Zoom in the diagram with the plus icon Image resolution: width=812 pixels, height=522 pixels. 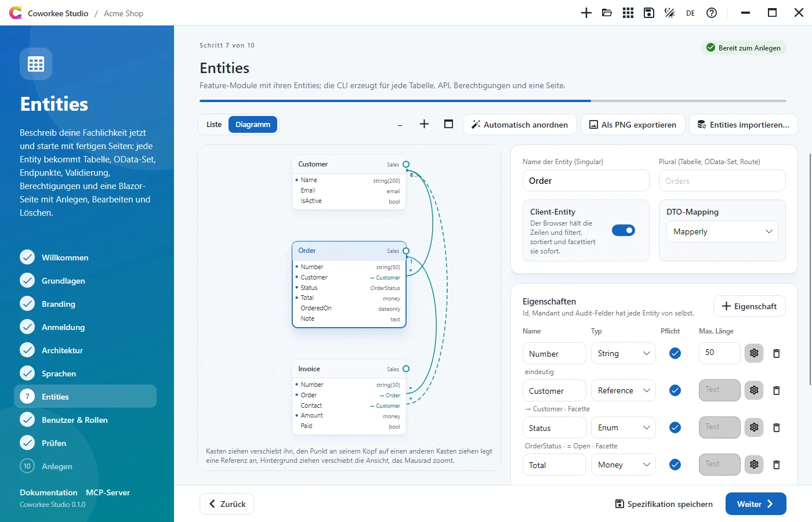(424, 124)
